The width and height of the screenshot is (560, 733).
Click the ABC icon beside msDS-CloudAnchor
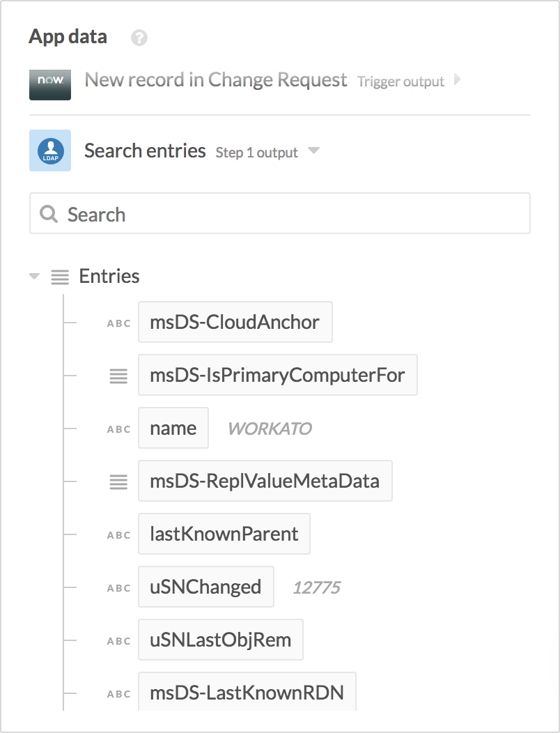point(118,323)
